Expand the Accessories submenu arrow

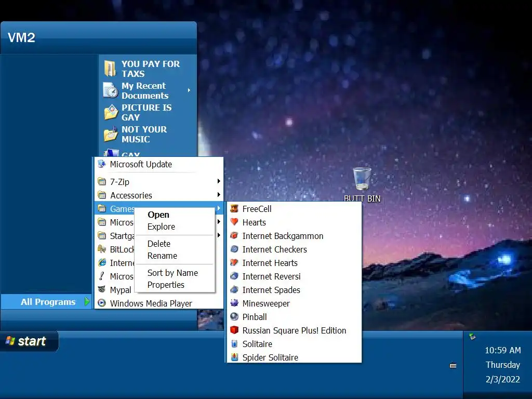point(219,195)
